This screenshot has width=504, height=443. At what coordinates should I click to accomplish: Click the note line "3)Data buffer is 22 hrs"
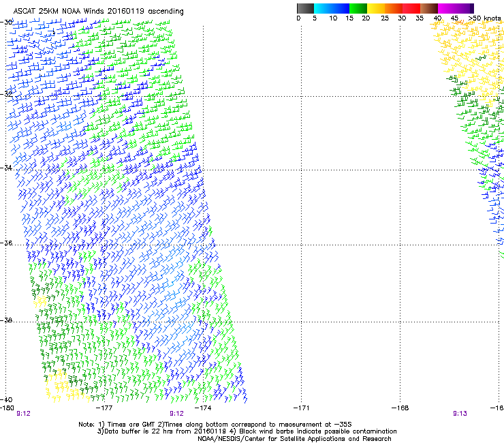click(x=247, y=431)
